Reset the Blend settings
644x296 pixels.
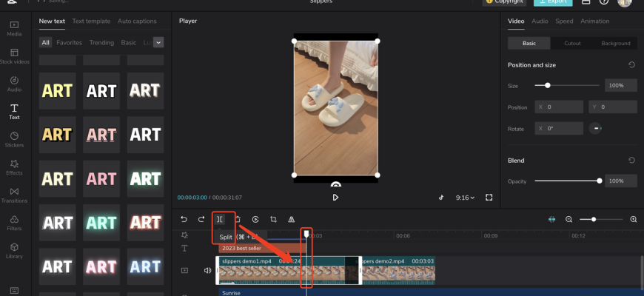[631, 160]
